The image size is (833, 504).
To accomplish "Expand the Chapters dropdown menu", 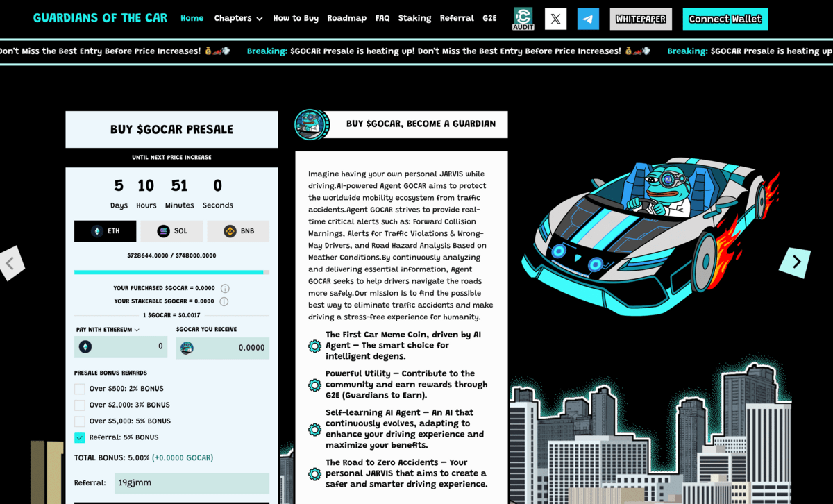I will [238, 18].
